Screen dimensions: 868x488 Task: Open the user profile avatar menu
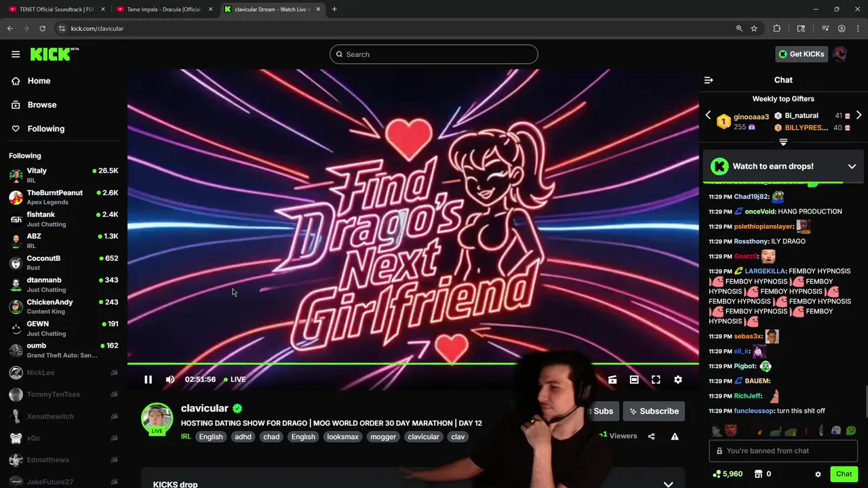coord(840,54)
